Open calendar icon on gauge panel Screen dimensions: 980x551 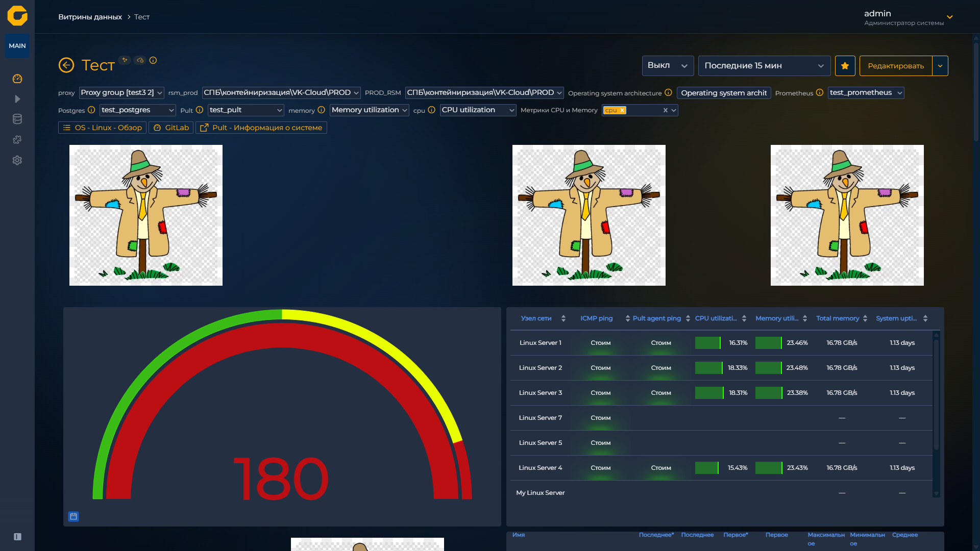tap(73, 516)
